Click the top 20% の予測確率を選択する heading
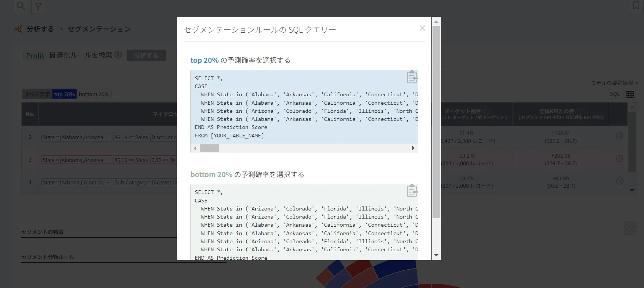Screen dimensions: 644x288 240,60
